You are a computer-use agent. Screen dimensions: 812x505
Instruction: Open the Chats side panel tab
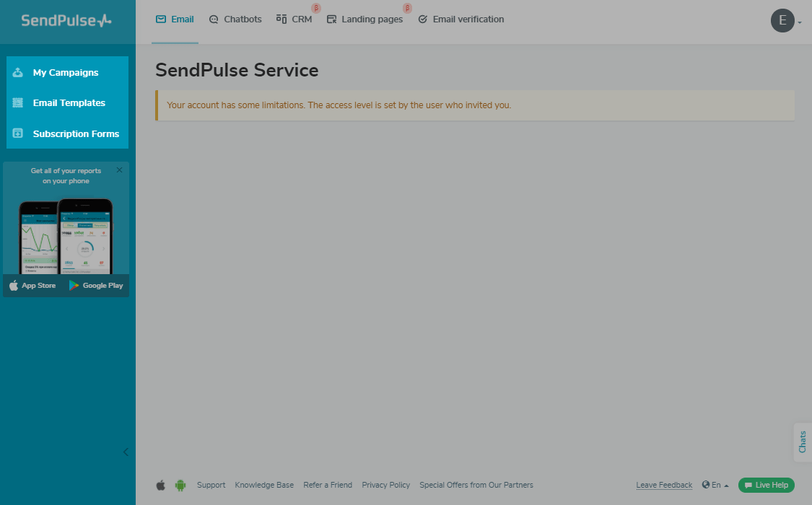803,442
